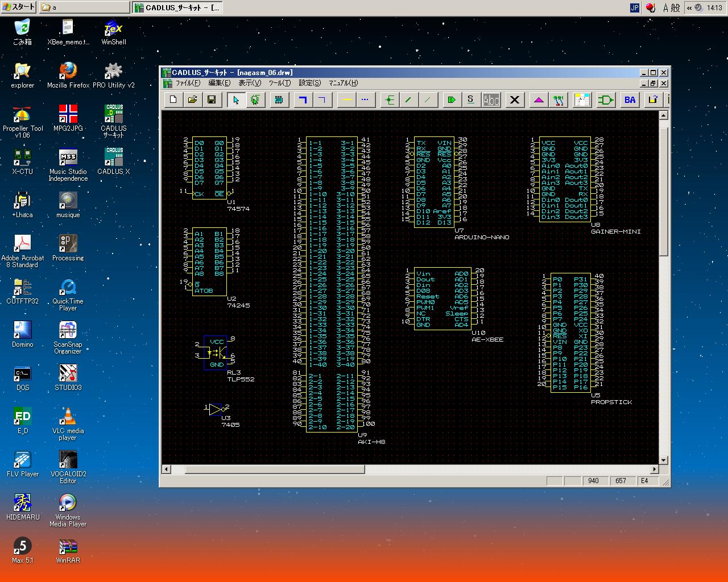Click the WinRAR desktop icon
Screen dimensions: 728x582
point(68,551)
